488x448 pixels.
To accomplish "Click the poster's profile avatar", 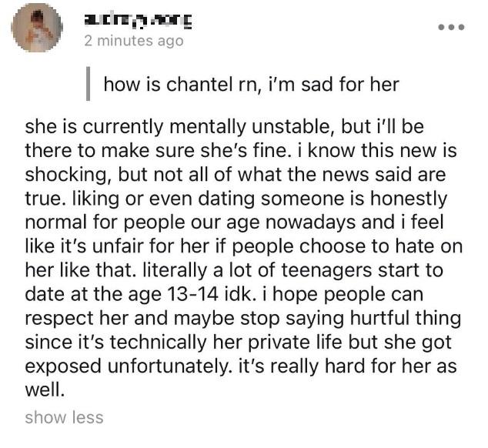I will coord(36,28).
